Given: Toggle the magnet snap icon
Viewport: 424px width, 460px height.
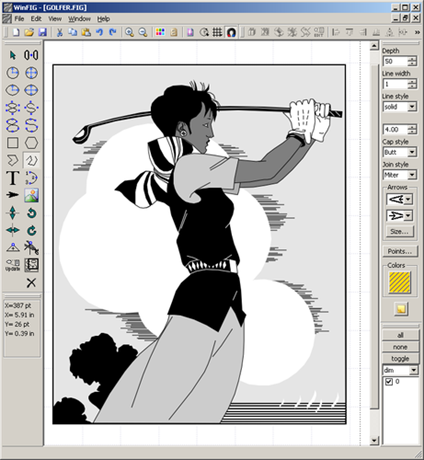Looking at the screenshot, I should click(231, 32).
